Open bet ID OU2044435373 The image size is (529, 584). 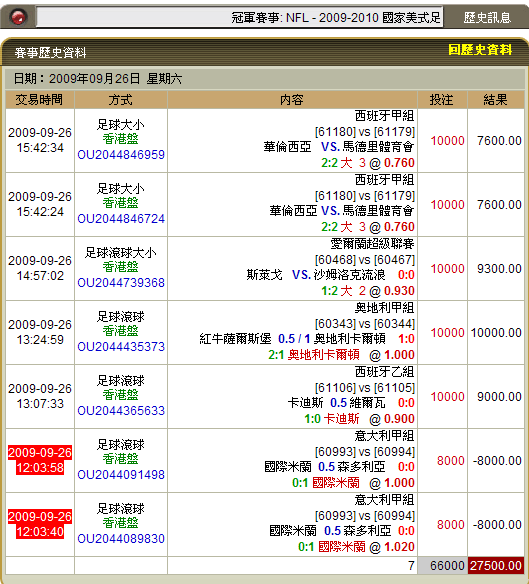121,347
